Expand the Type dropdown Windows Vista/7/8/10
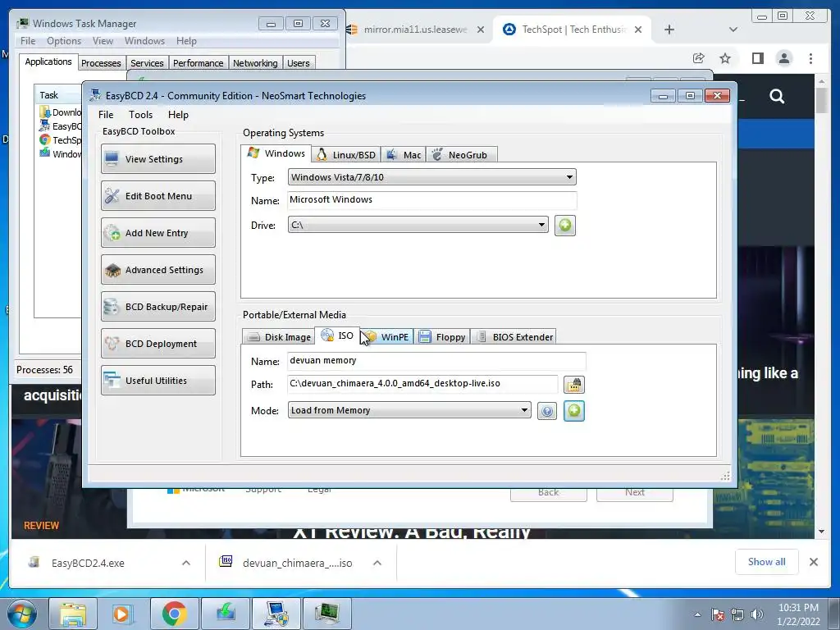Screen dimensions: 840x630 431,177
